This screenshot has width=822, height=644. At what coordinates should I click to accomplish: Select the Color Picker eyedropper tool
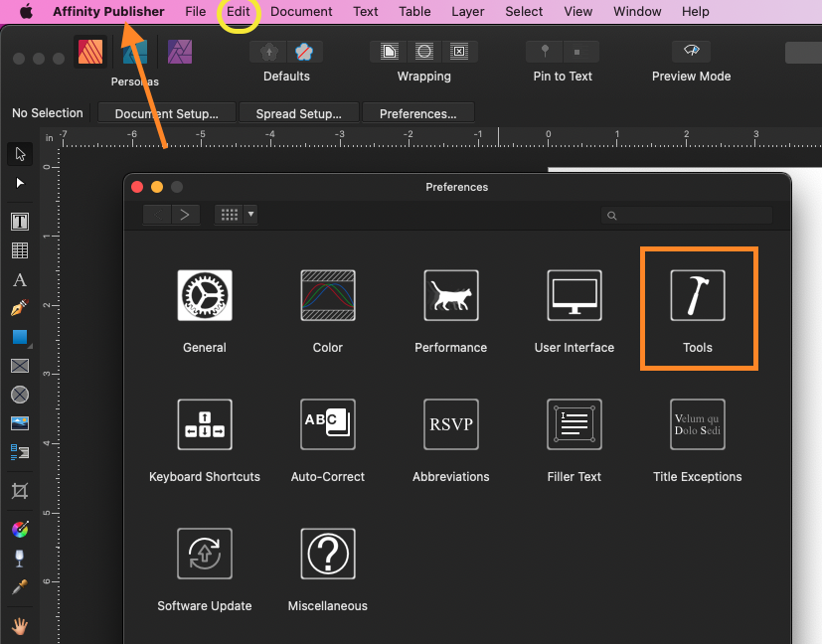(x=20, y=587)
